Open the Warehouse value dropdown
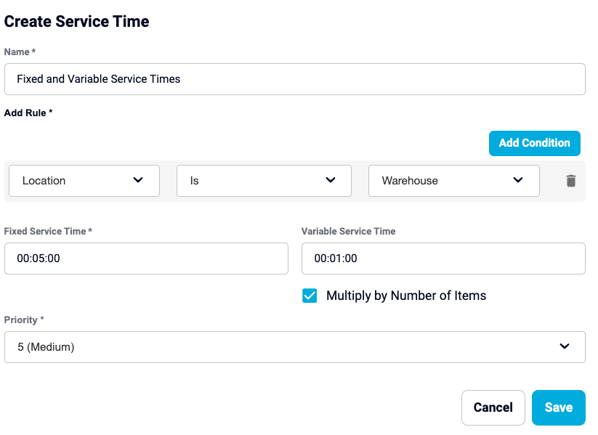The width and height of the screenshot is (598, 435). 454,181
